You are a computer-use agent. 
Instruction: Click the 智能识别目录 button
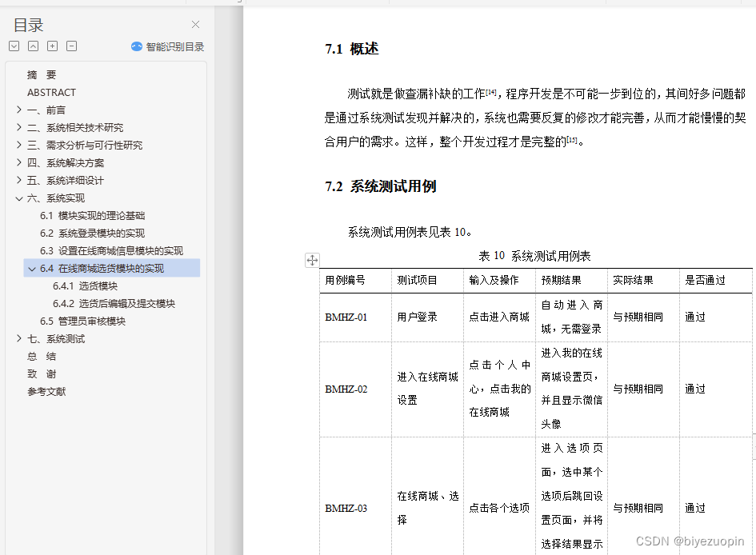point(168,46)
